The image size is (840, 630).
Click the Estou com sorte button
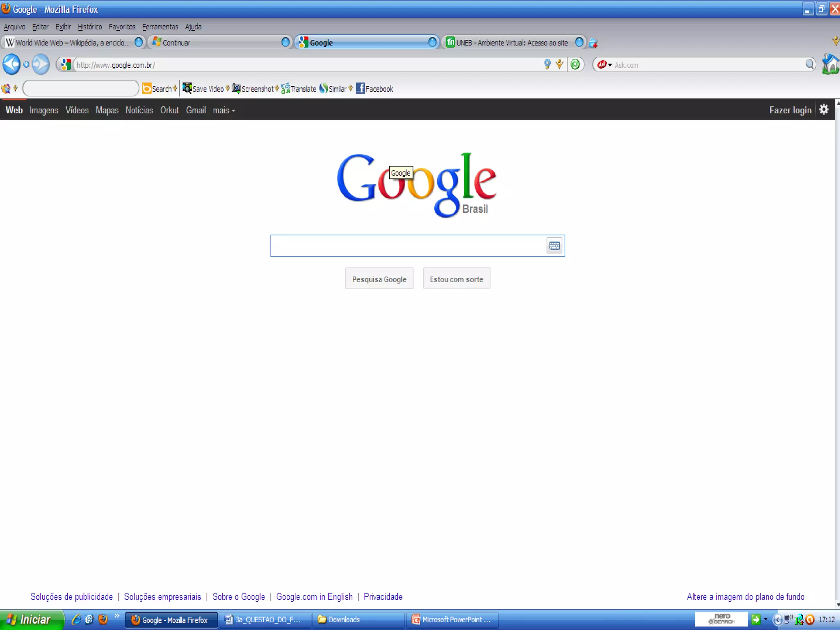tap(456, 279)
